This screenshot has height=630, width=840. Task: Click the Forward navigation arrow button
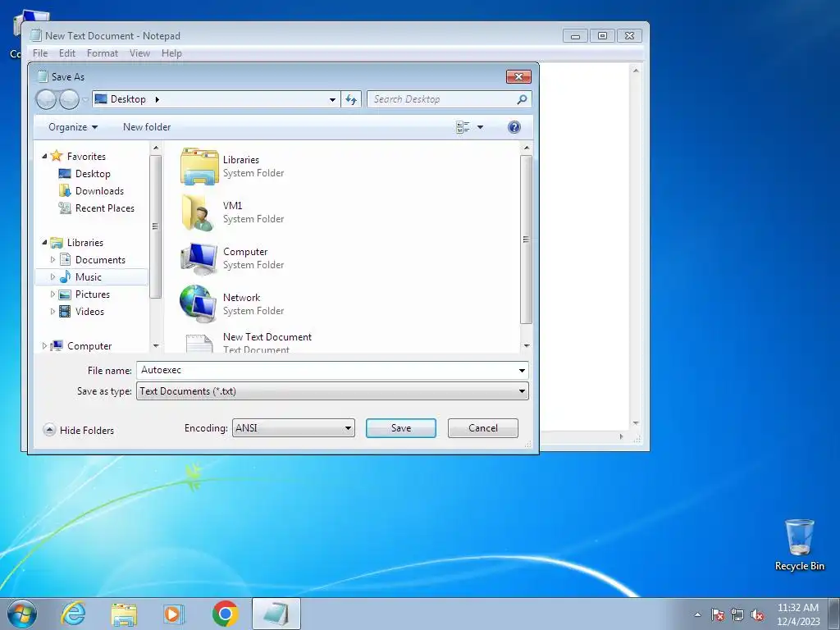point(69,99)
